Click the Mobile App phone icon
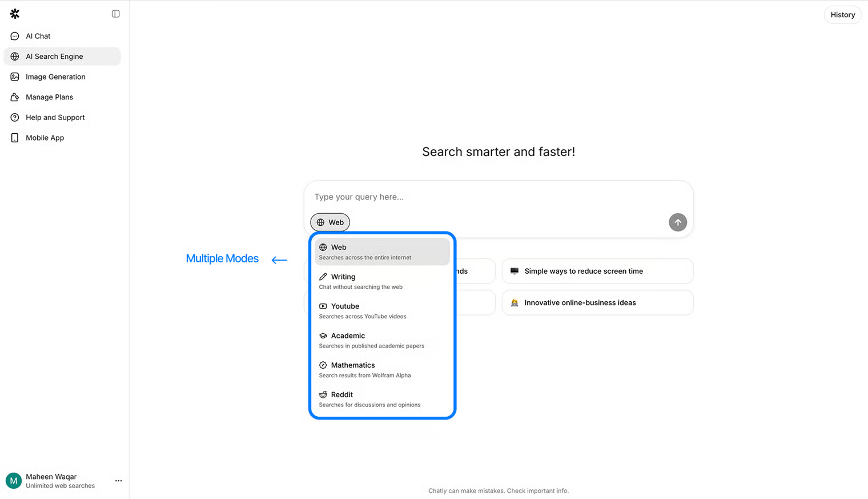The height and width of the screenshot is (499, 868). 15,138
